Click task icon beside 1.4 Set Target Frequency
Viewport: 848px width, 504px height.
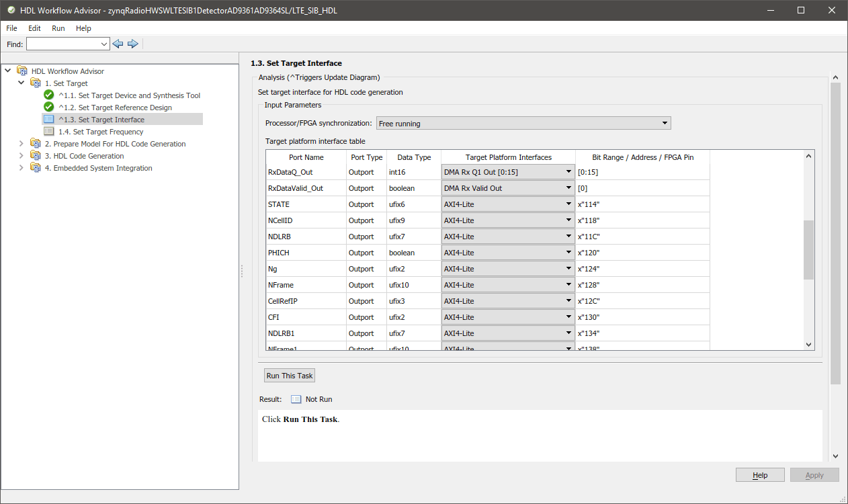point(49,132)
